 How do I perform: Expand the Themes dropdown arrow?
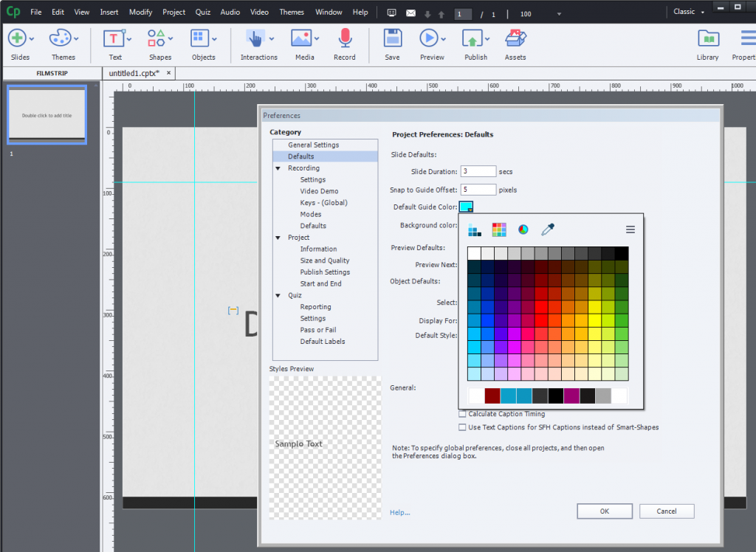coord(76,38)
